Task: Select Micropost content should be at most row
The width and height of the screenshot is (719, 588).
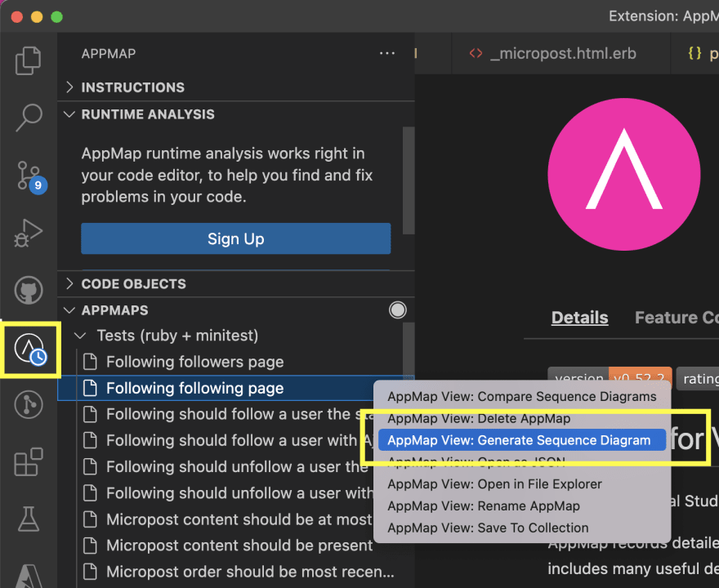Action: tap(216, 519)
